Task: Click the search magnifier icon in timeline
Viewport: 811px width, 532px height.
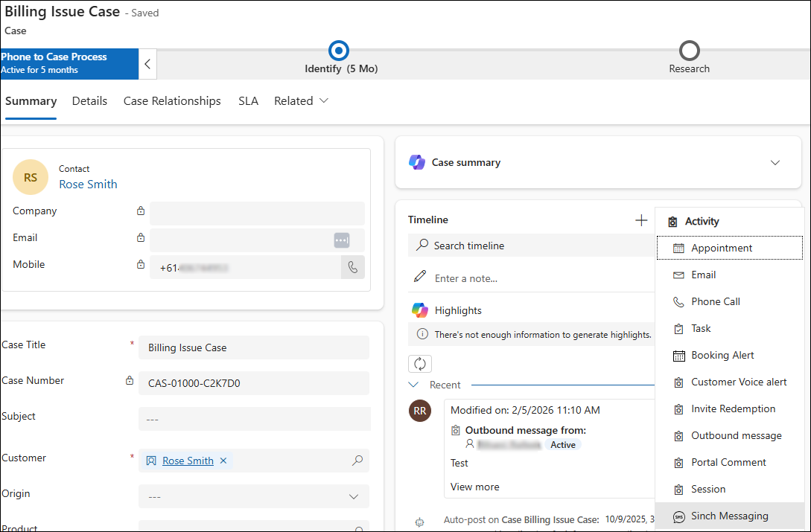Action: coord(422,245)
